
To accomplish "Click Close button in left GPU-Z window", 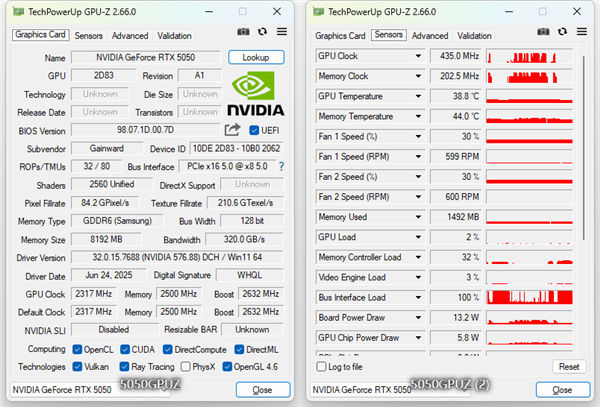I will [263, 390].
